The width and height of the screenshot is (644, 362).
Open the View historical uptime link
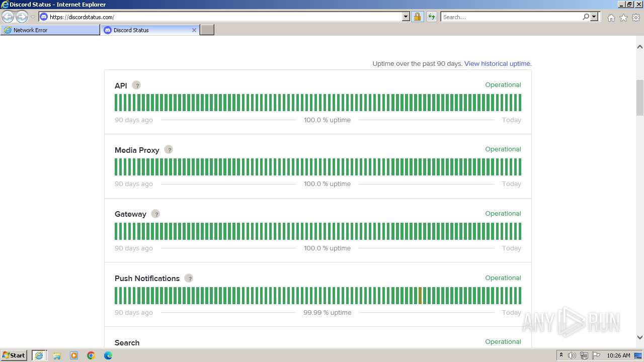[497, 64]
